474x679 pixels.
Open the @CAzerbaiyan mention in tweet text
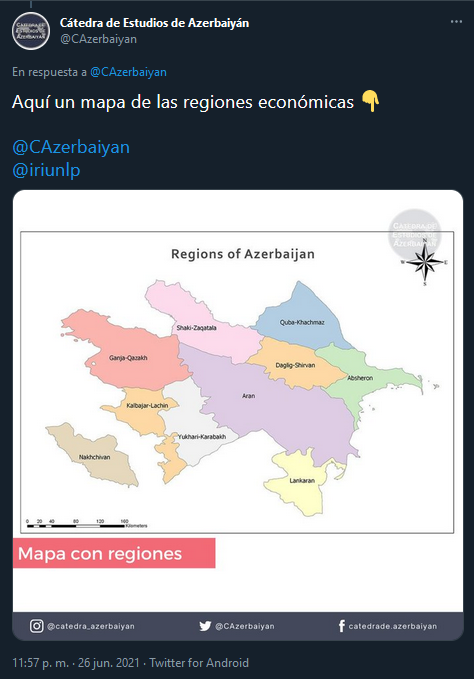click(71, 147)
